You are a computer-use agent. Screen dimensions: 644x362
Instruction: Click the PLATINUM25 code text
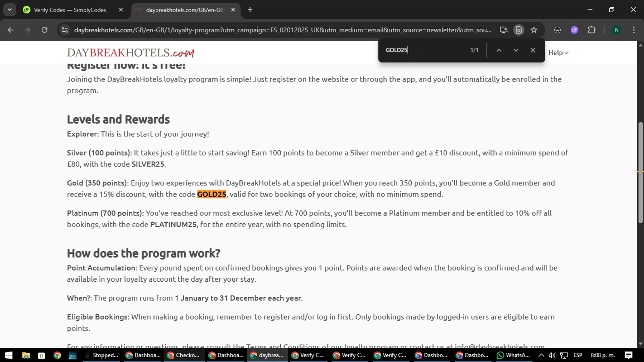173,225
